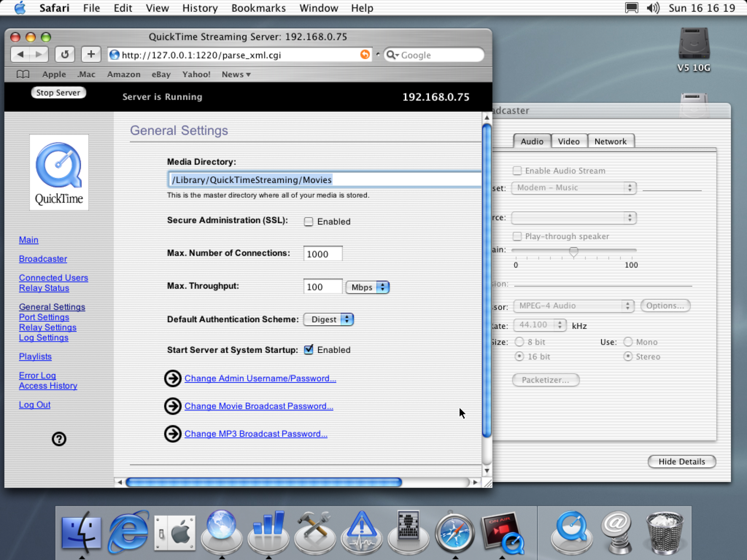Check Enable Audio Stream in Broadcaster

[x=517, y=171]
